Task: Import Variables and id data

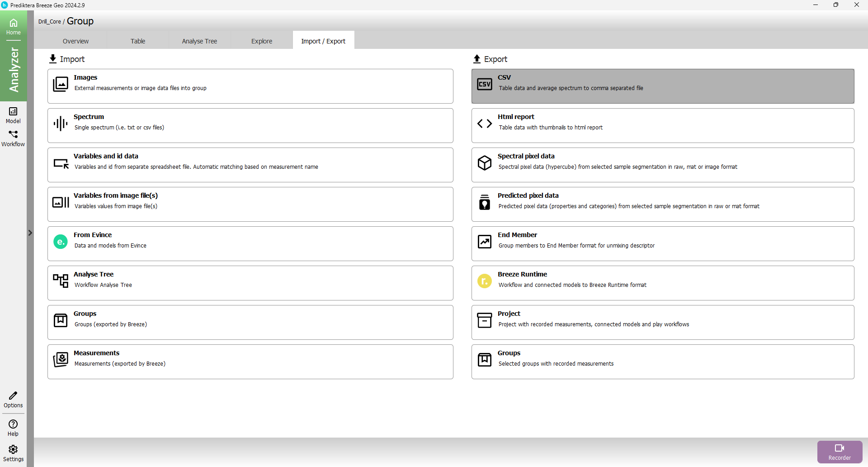Action: 250,165
